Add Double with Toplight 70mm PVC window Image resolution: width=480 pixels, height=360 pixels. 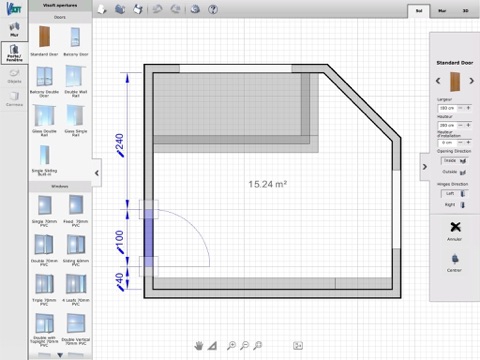(44, 329)
